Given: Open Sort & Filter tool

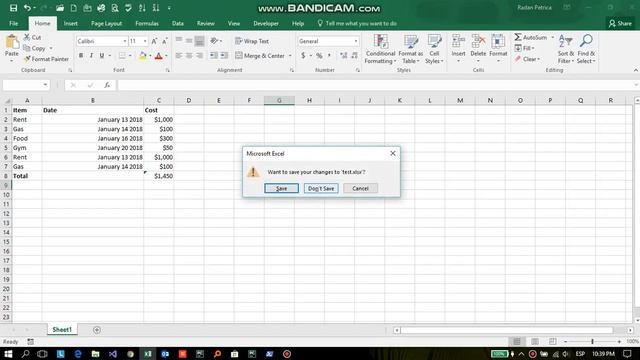Looking at the screenshot, I should pos(566,49).
